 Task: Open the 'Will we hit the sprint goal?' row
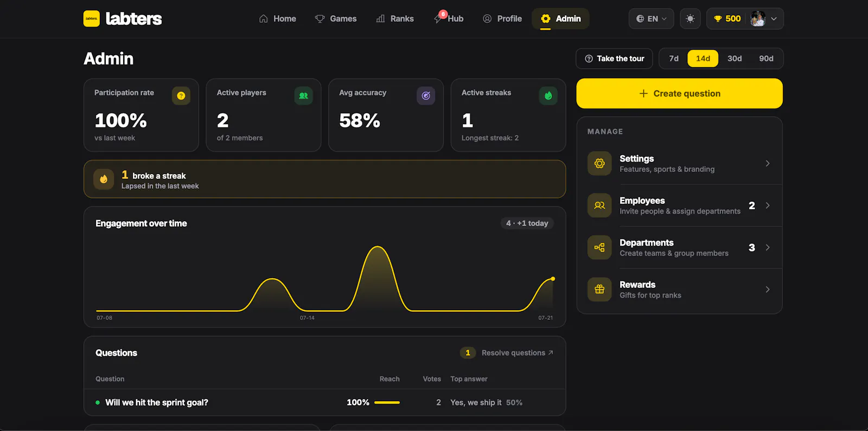pyautogui.click(x=325, y=402)
